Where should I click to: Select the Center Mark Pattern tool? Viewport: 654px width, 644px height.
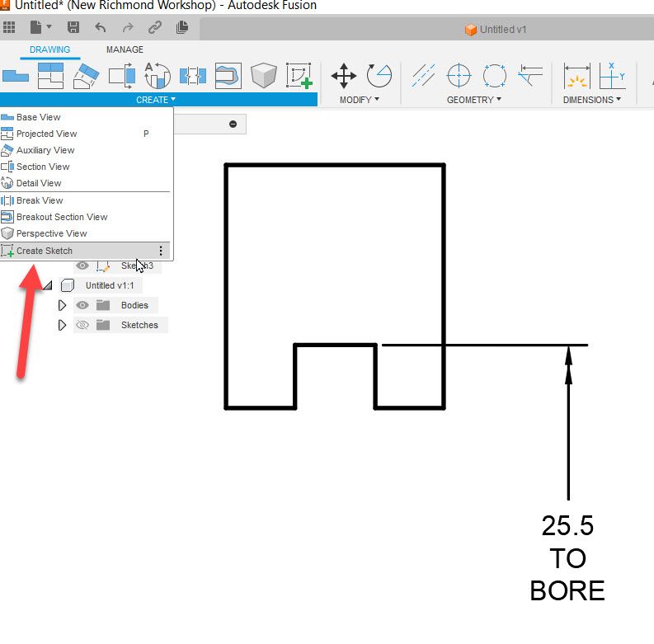point(494,76)
